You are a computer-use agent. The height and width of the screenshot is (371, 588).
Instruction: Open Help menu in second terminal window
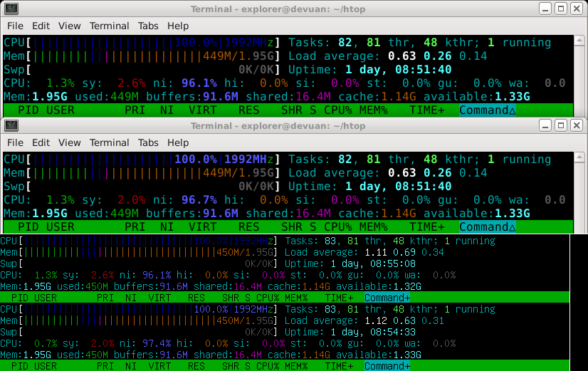point(178,142)
